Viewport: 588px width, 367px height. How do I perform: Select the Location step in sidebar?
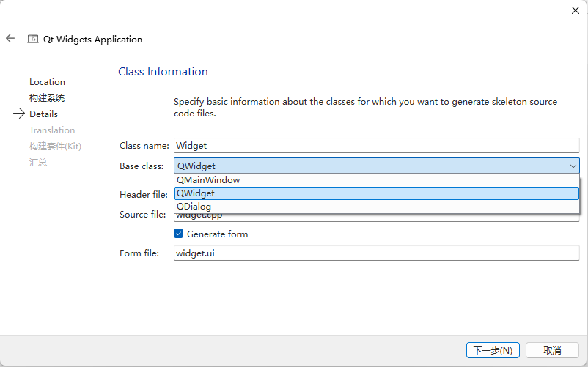pos(47,82)
